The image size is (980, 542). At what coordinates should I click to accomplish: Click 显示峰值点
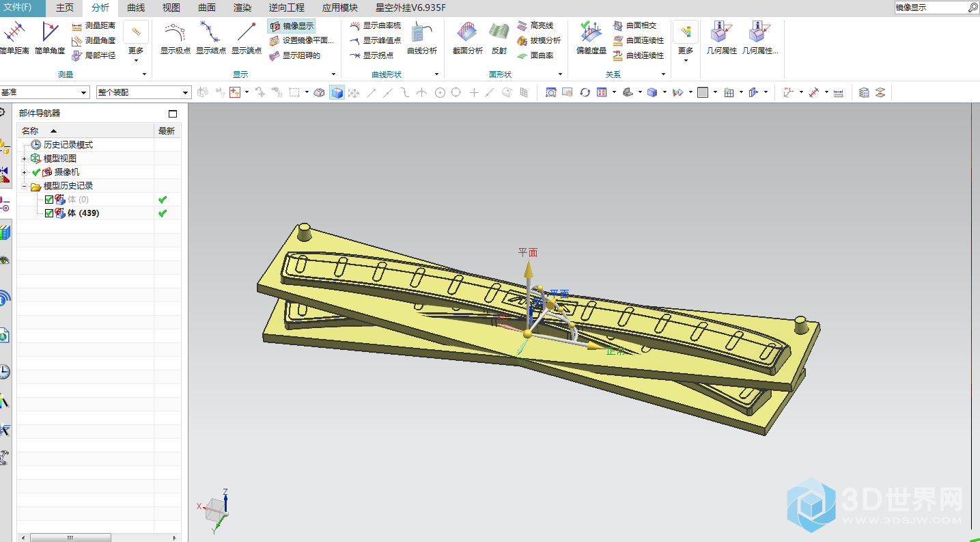pyautogui.click(x=375, y=40)
